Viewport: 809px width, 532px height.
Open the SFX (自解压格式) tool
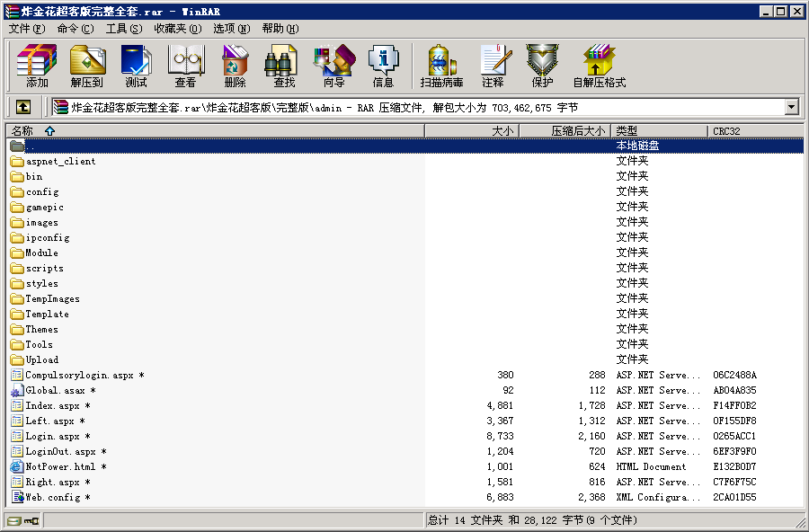[x=599, y=66]
